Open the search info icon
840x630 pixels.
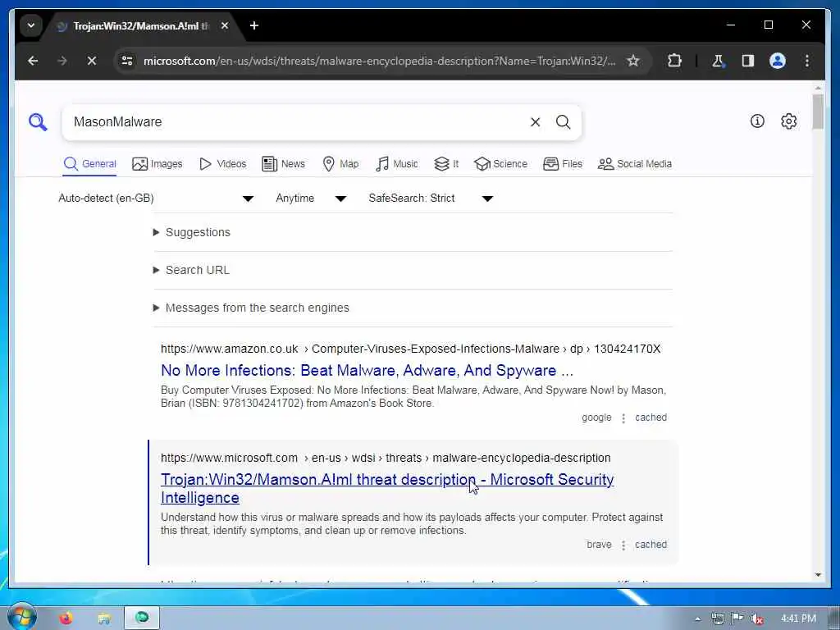coord(757,121)
